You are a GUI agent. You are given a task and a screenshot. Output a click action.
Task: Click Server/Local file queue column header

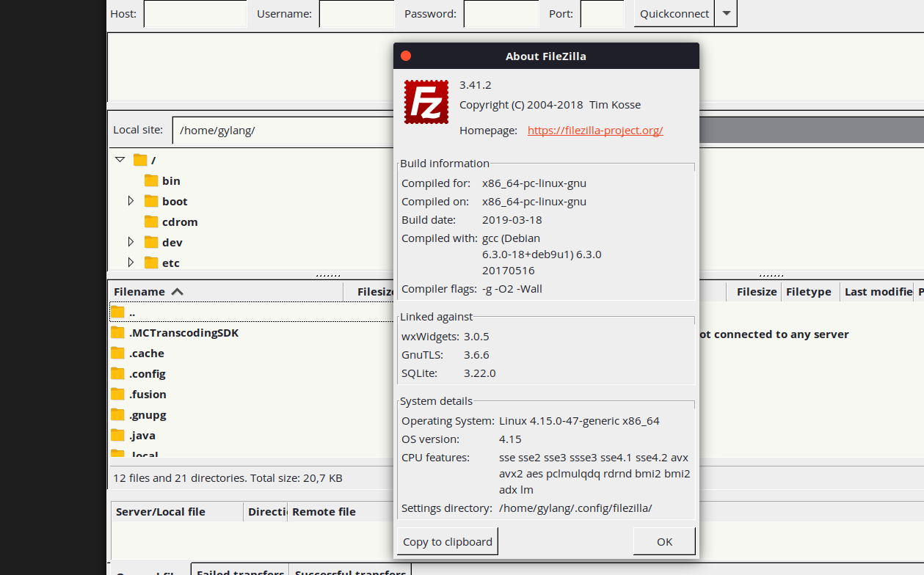pos(177,512)
